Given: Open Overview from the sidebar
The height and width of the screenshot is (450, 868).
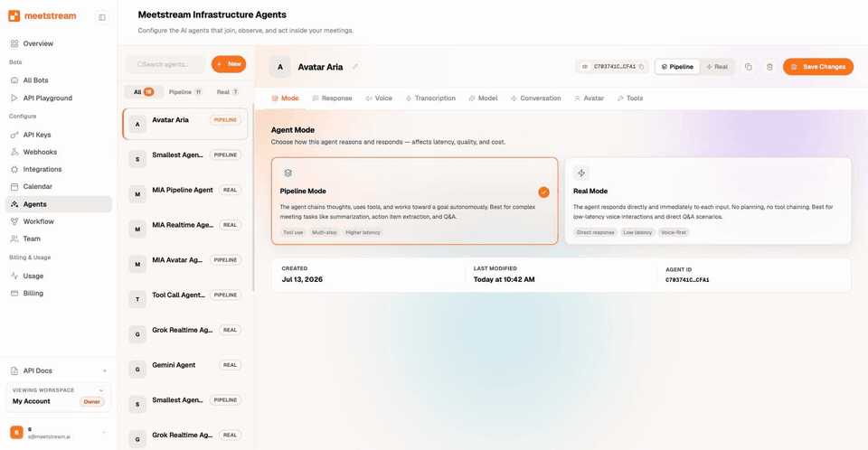Looking at the screenshot, I should 38,43.
